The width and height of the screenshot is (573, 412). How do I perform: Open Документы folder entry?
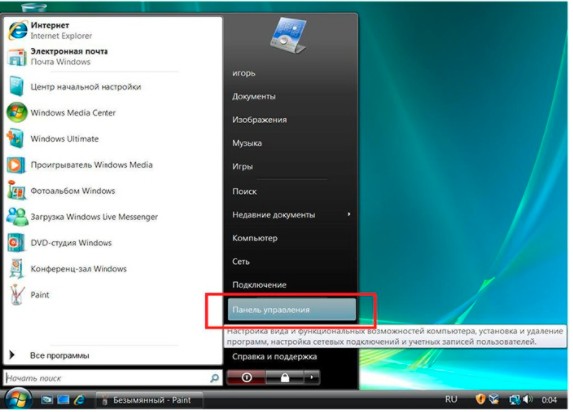pyautogui.click(x=254, y=97)
